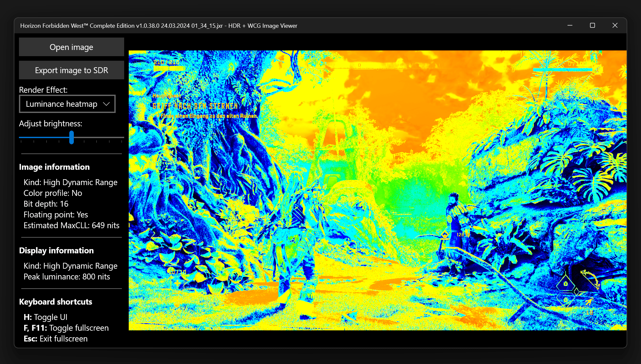Click the 'Display information' heading
This screenshot has height=364, width=641.
tap(56, 250)
